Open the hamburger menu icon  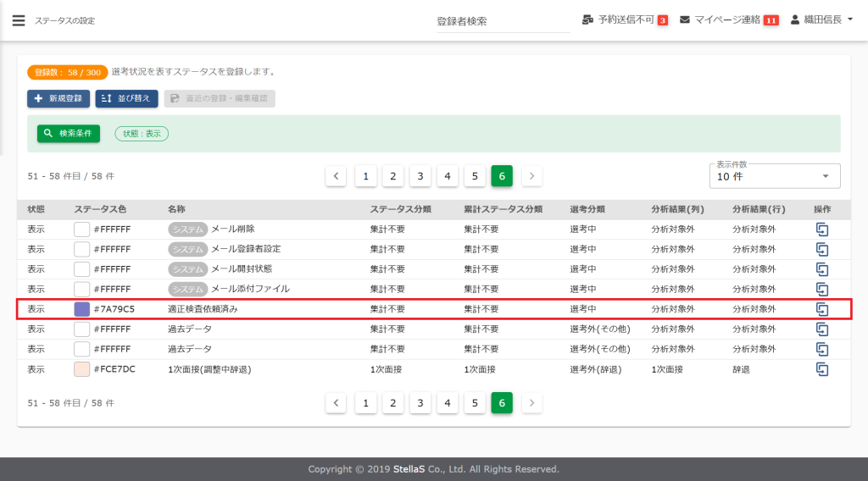point(18,20)
